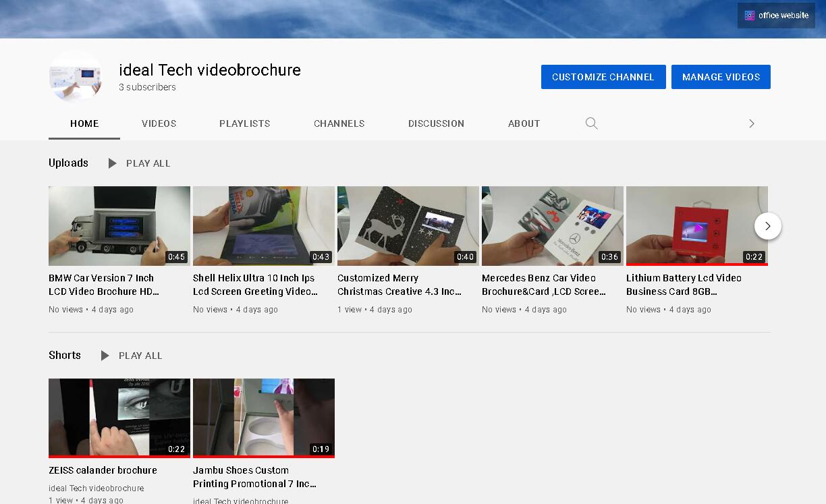Open the channel search magnifier icon
826x504 pixels.
click(x=591, y=123)
